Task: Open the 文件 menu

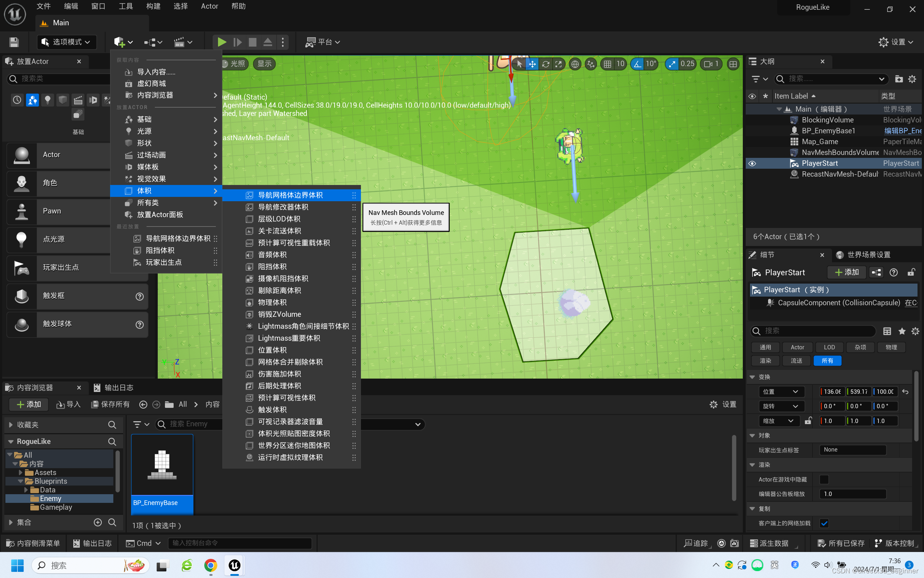Action: click(44, 6)
